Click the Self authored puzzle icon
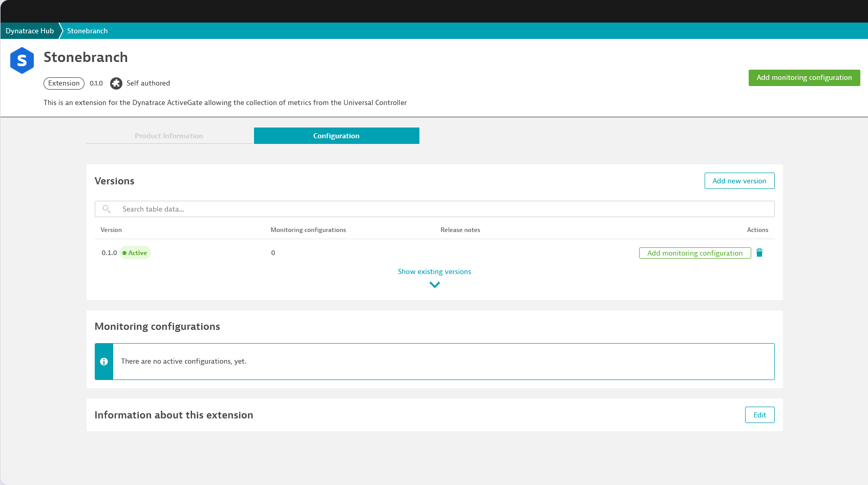Viewport: 868px width, 485px height. coord(116,83)
